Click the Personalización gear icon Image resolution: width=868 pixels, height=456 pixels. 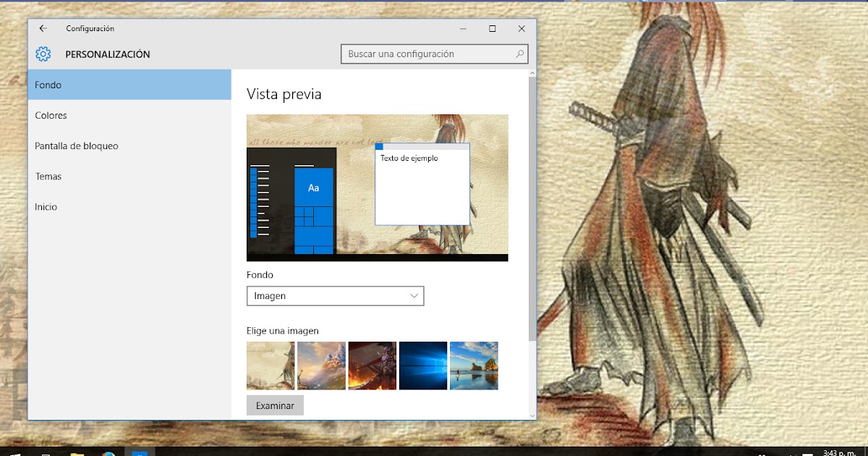[43, 54]
